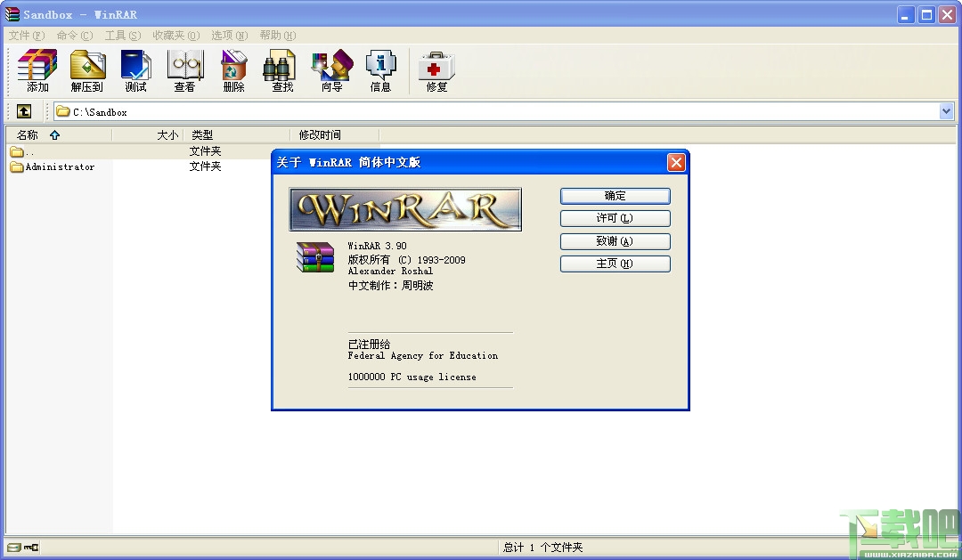Click the drive icon in status bar

[x=13, y=548]
